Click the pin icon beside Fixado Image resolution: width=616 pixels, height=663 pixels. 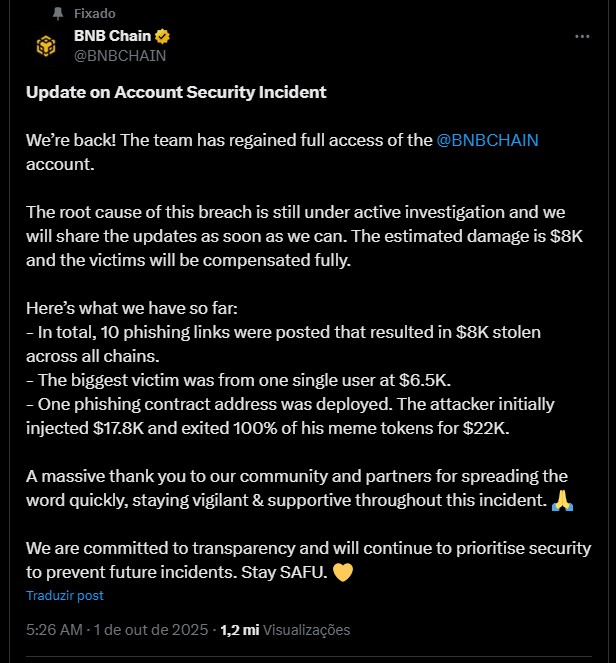click(x=58, y=14)
